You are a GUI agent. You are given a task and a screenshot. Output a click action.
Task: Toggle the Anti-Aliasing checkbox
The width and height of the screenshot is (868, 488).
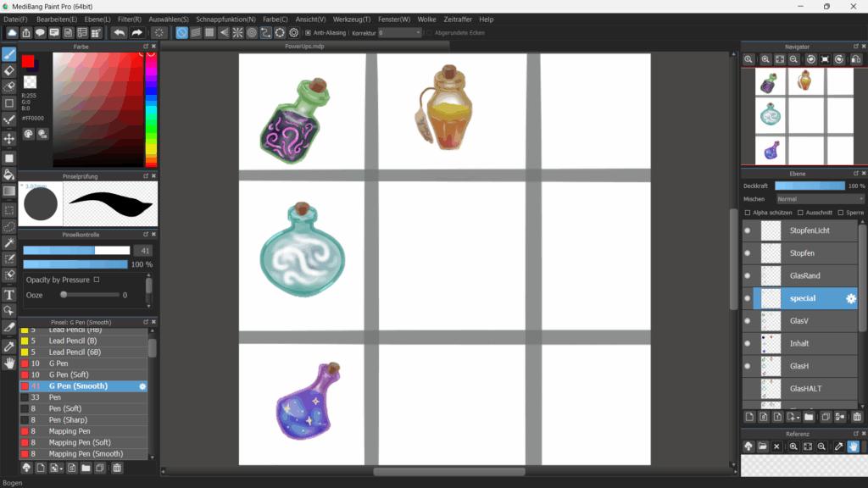pos(308,32)
